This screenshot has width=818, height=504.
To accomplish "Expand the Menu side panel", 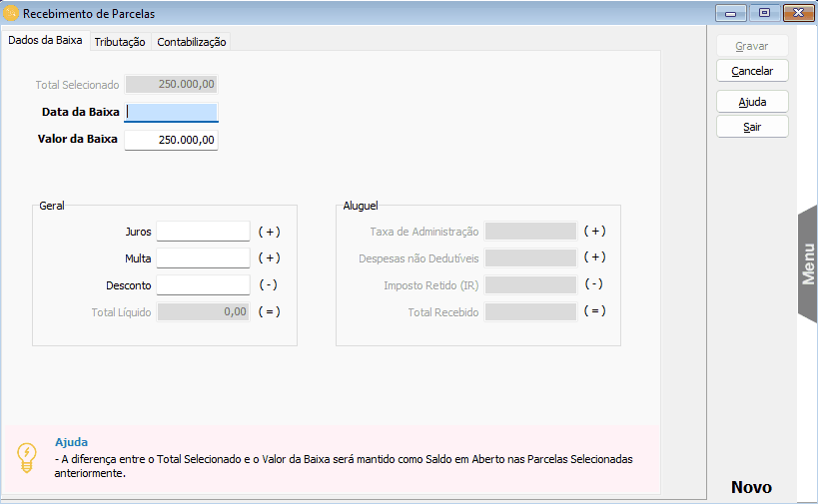I will tap(808, 264).
